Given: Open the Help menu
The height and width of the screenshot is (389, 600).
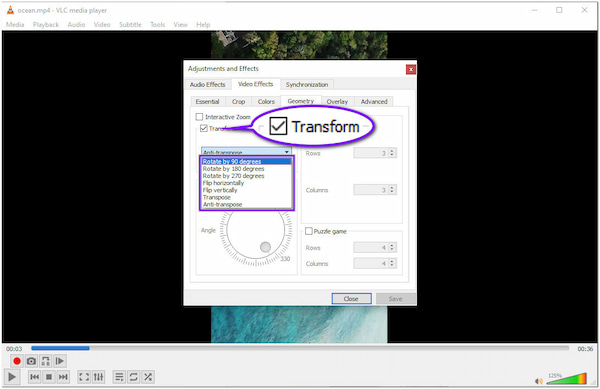Looking at the screenshot, I should click(203, 24).
